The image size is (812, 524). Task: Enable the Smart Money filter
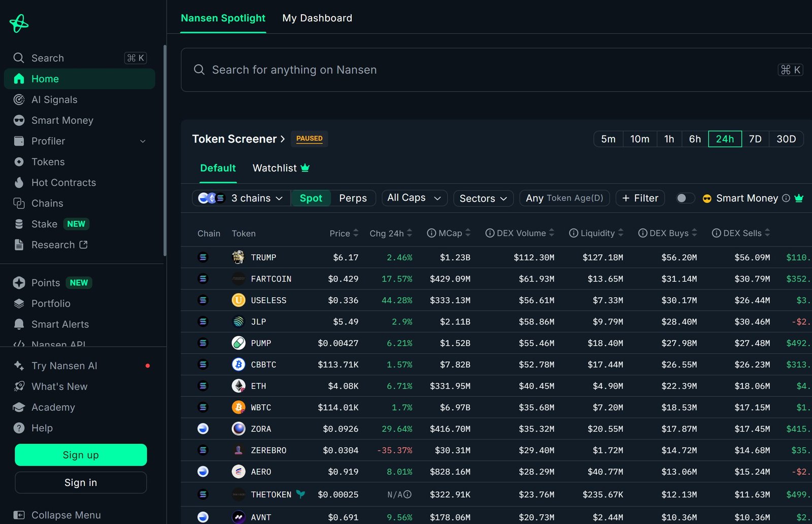747,198
